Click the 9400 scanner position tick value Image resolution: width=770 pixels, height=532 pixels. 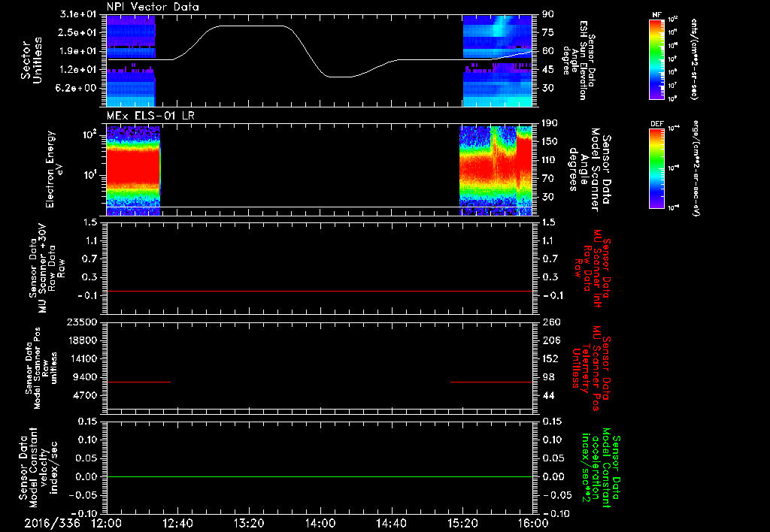coord(86,377)
